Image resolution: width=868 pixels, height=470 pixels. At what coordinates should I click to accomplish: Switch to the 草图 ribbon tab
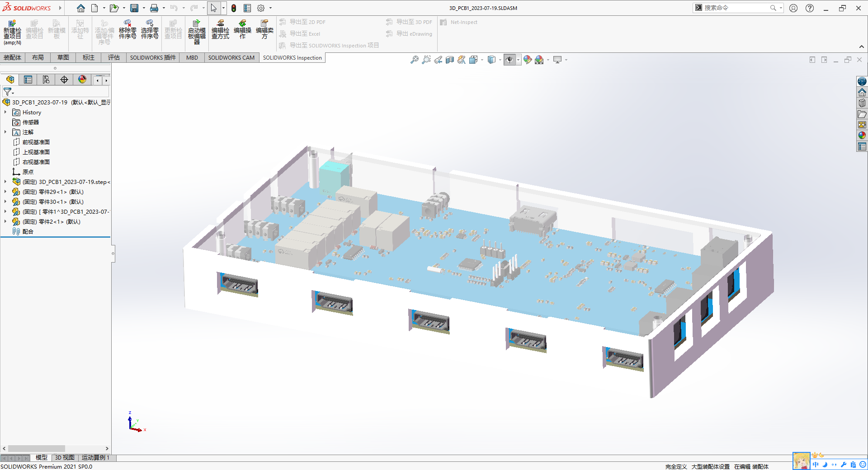[63, 57]
